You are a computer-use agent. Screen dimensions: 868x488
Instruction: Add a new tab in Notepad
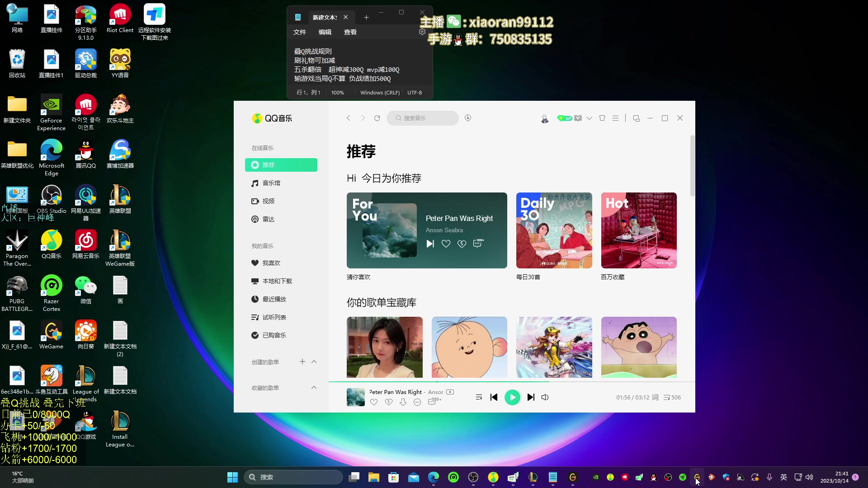coord(366,17)
